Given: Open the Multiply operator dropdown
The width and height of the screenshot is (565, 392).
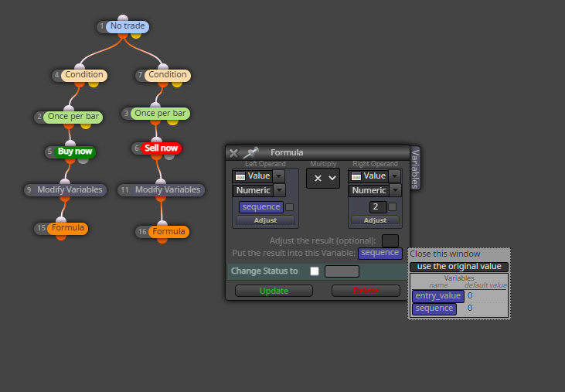Looking at the screenshot, I should (x=323, y=178).
